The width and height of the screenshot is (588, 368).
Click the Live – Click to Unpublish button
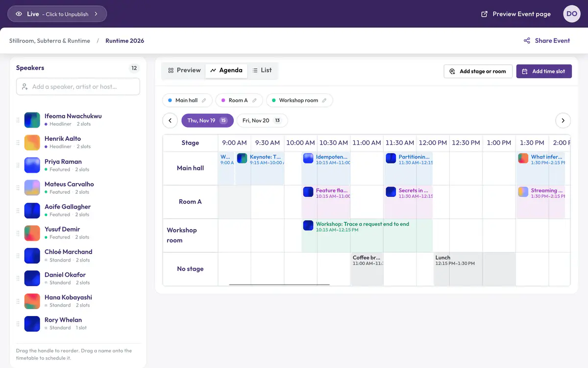(57, 14)
